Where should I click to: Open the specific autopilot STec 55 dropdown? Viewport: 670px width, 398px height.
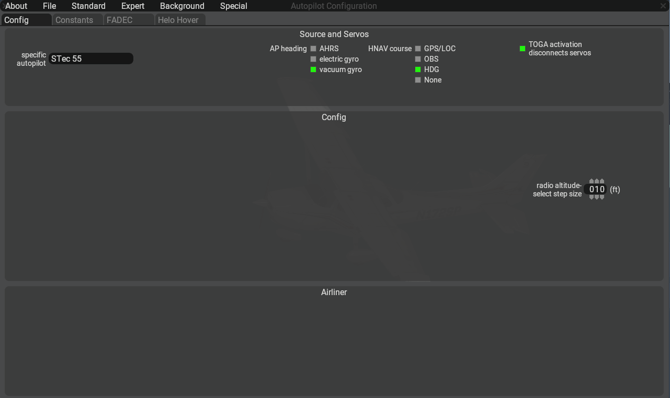(x=91, y=59)
